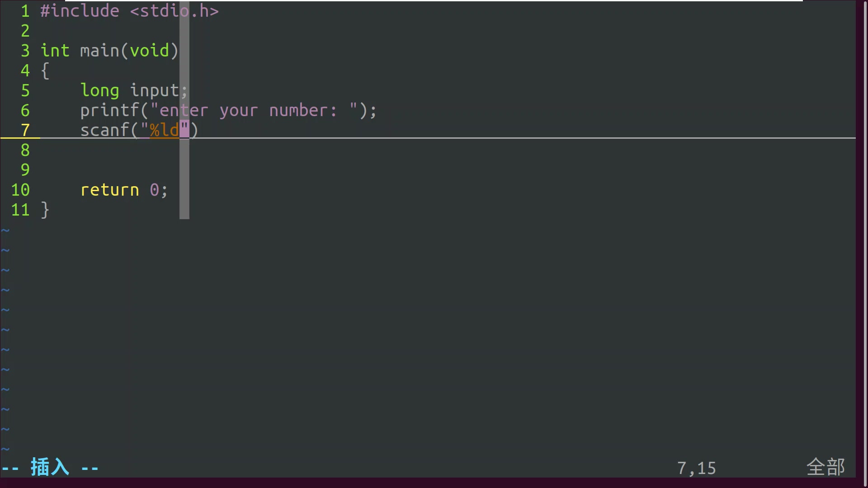
Task: Click the long type keyword
Action: (x=100, y=90)
